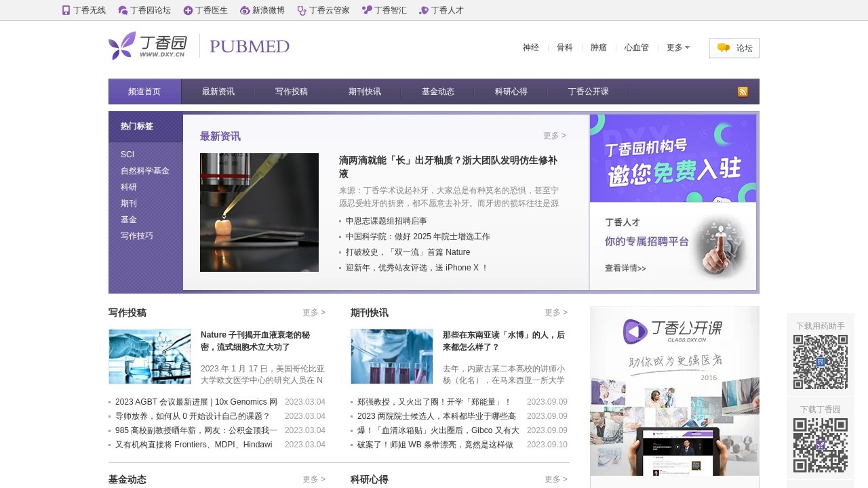This screenshot has width=868, height=488.
Task: Open 破案了！师姐 WB 条带漂亮 article
Action: [x=435, y=445]
